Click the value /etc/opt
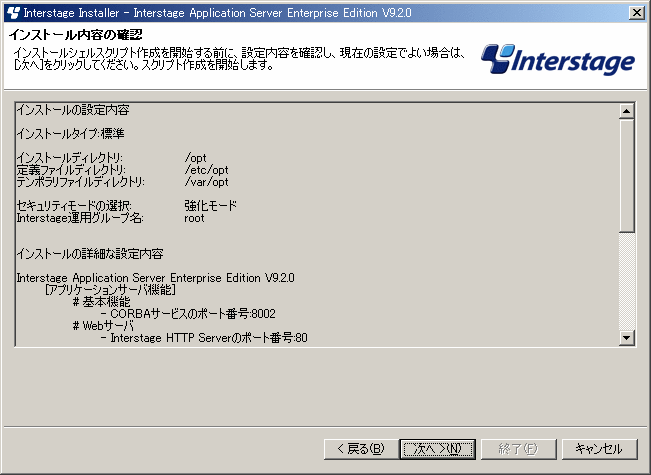 pos(206,170)
